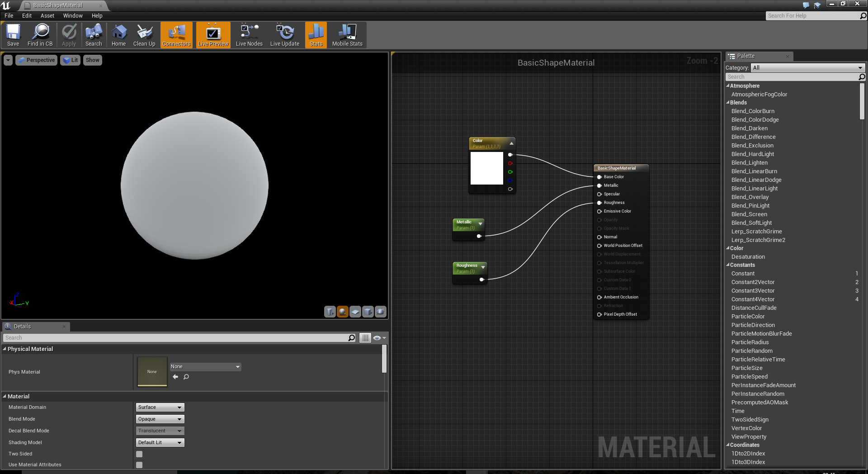Expand the Metallic parameter node
Viewport: 868px width, 474px height.
pyautogui.click(x=480, y=224)
